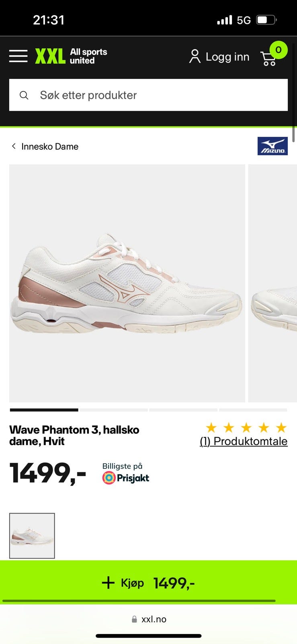
Task: Tap the Prisjakt price comparison logo
Action: point(126,478)
